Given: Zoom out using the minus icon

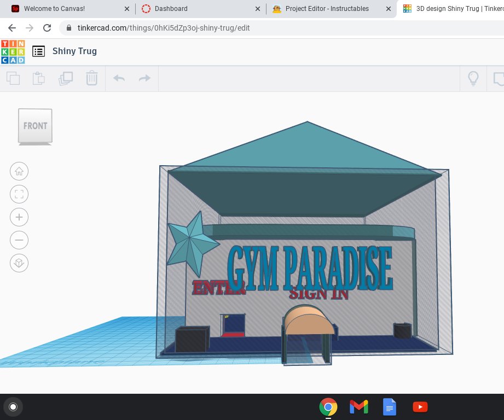Looking at the screenshot, I should [x=19, y=240].
